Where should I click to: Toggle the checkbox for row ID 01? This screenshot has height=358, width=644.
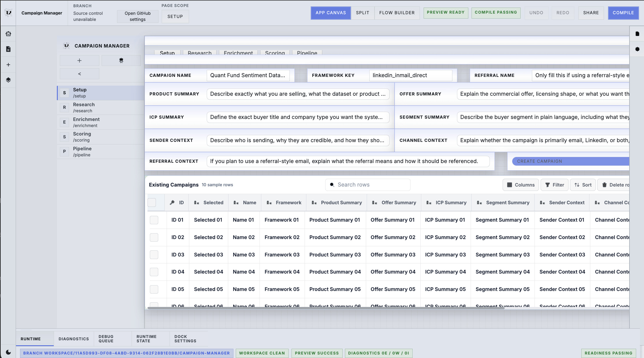[x=154, y=220]
